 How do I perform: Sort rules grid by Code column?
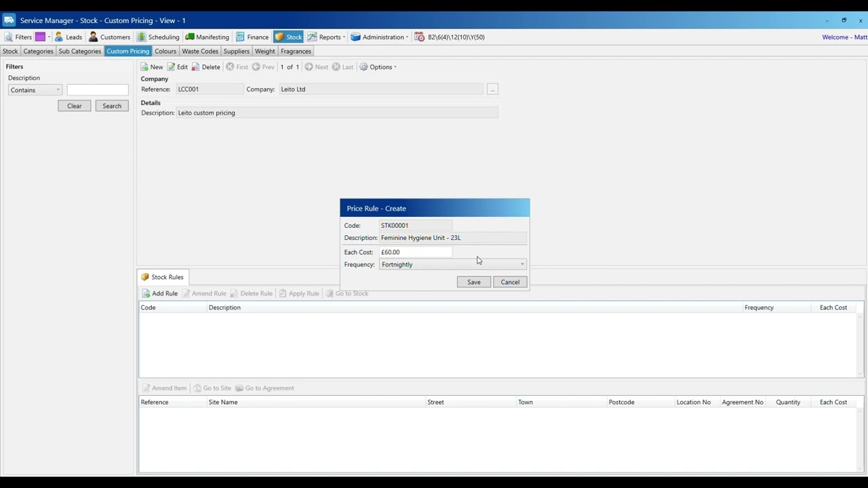173,308
